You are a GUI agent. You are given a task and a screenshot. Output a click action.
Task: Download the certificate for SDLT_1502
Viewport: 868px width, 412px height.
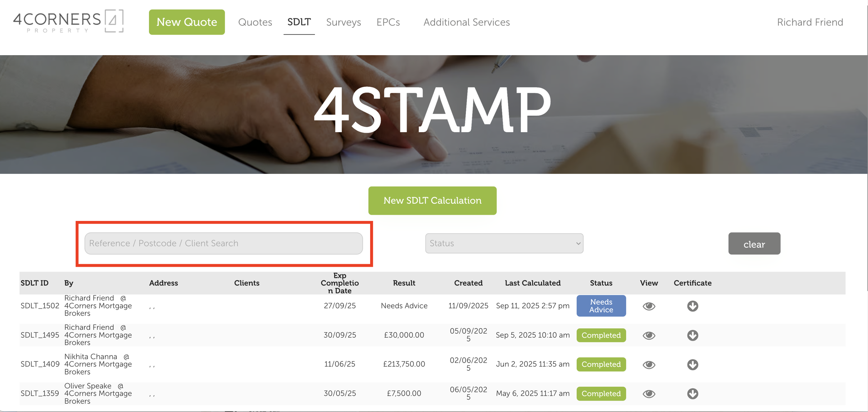pyautogui.click(x=692, y=306)
